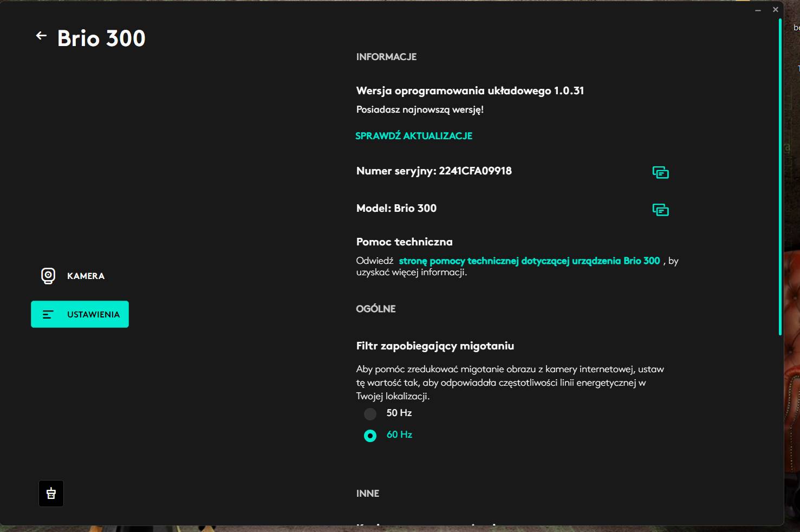
Task: Select the 60 Hz radio button
Action: (370, 436)
